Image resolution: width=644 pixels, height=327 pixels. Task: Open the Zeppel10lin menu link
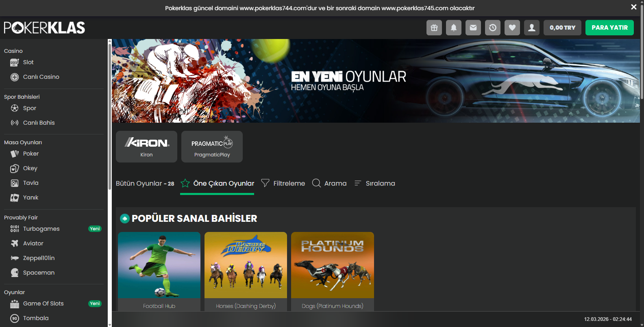[39, 258]
